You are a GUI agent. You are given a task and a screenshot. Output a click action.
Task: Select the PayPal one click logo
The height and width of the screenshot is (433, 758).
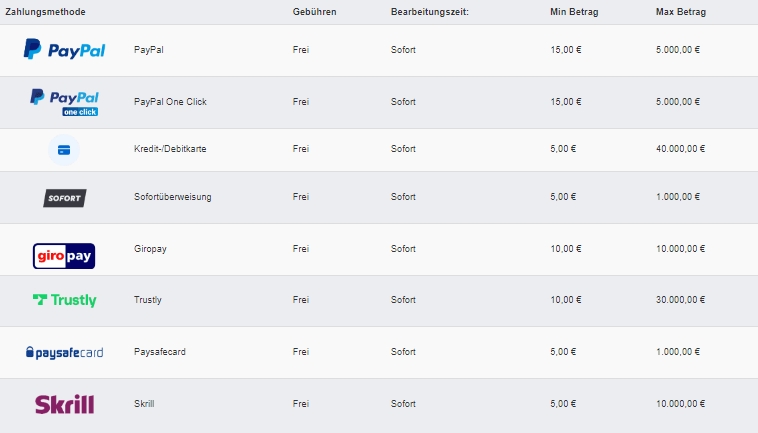(64, 102)
